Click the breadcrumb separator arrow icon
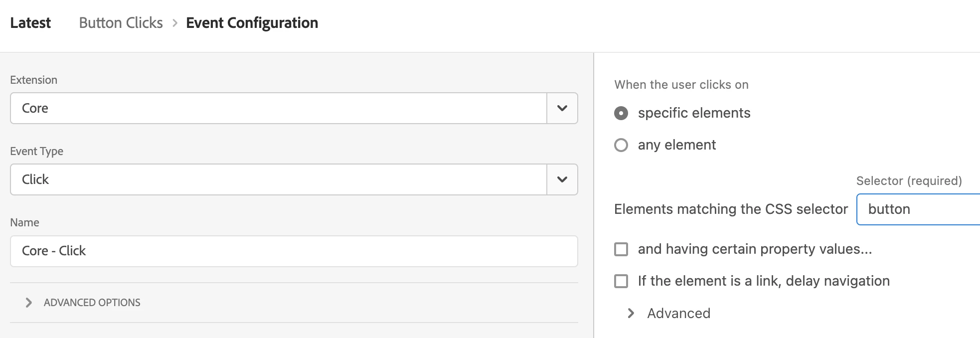Screen dimensions: 980x338 175,23
